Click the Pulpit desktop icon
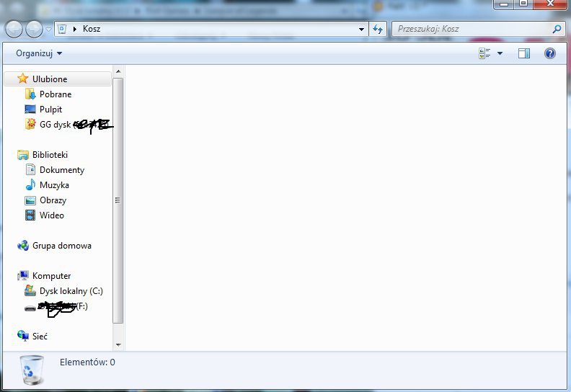This screenshot has height=392, width=571. (30, 110)
